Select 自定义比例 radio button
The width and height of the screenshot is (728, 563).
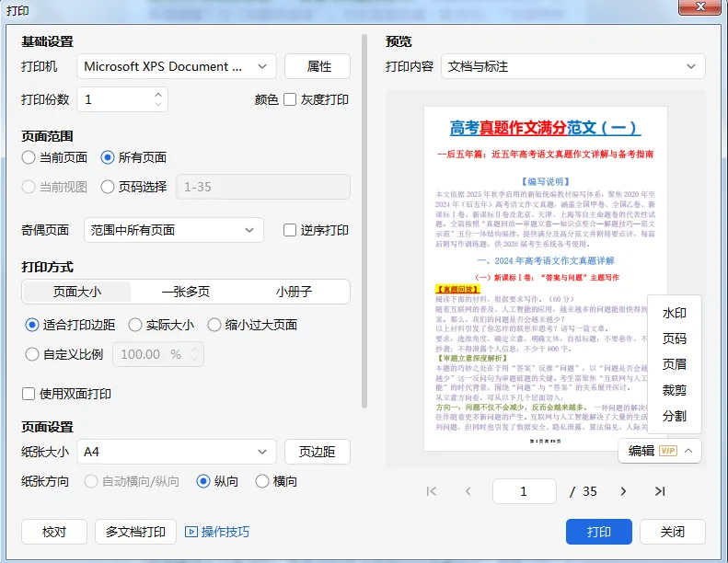[32, 354]
